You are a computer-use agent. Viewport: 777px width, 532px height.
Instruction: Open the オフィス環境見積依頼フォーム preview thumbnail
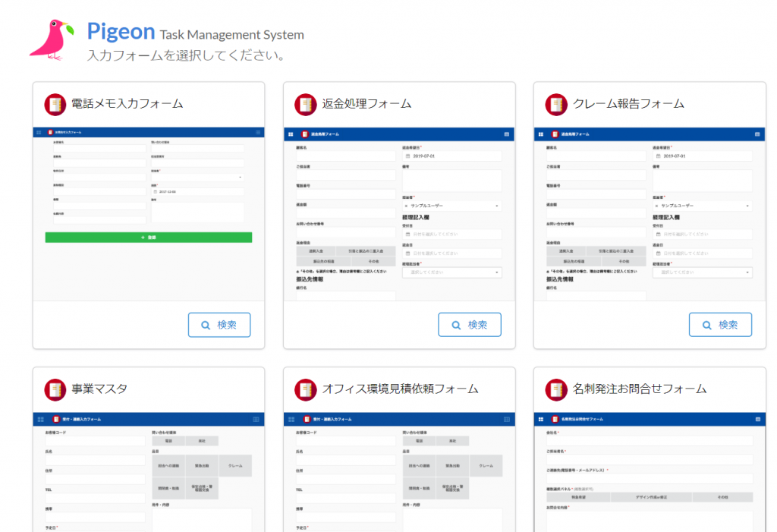click(x=399, y=472)
